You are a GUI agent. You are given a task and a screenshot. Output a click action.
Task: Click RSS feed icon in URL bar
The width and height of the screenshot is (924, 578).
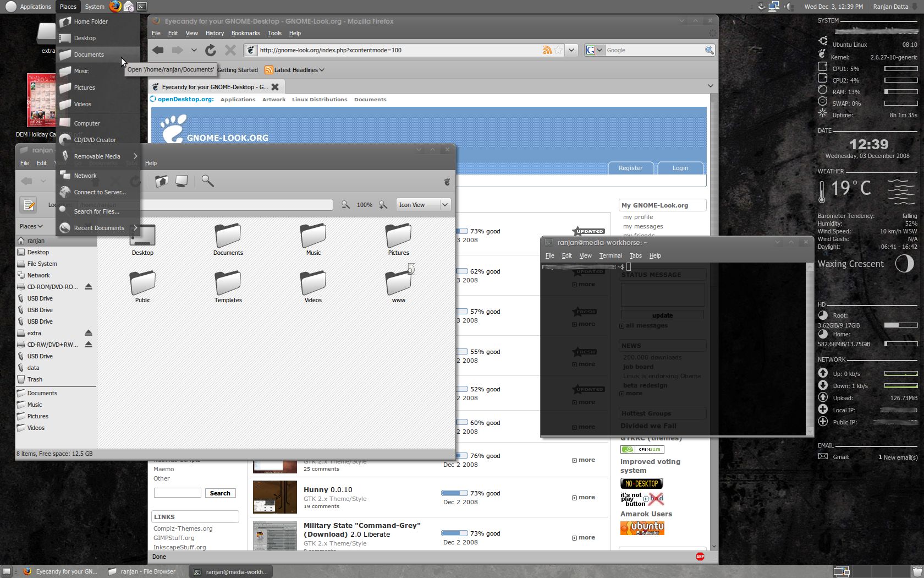[x=547, y=50]
